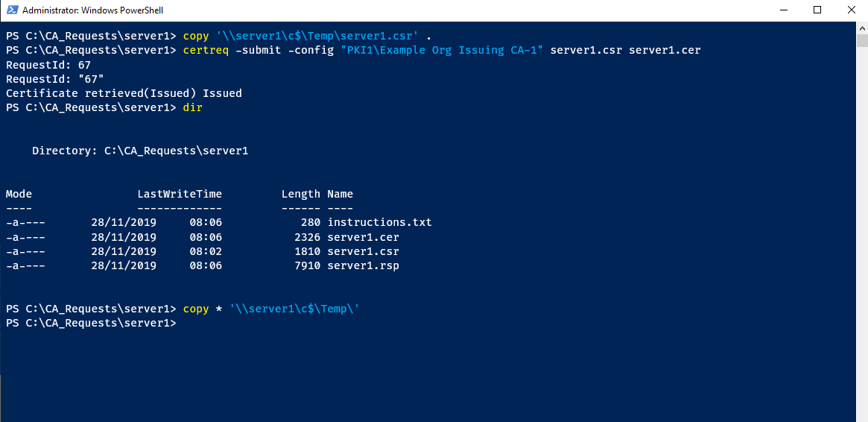This screenshot has width=868, height=422.
Task: Click the dir command text
Action: coord(192,107)
